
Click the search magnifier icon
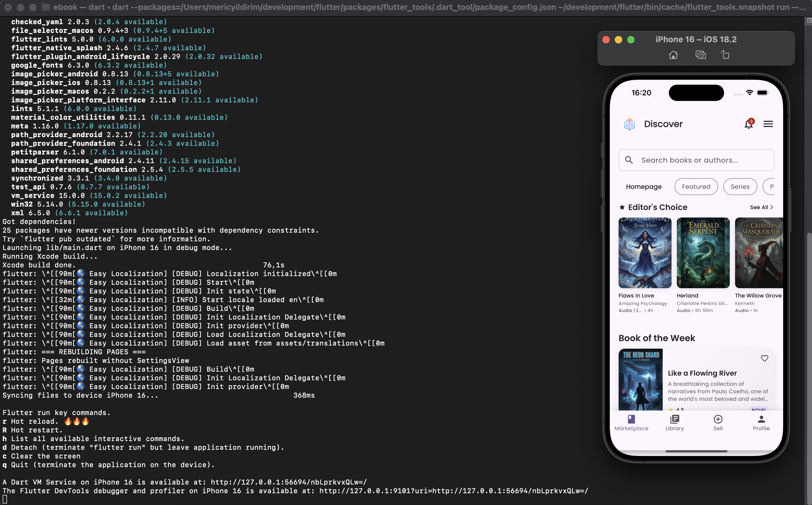coord(629,160)
